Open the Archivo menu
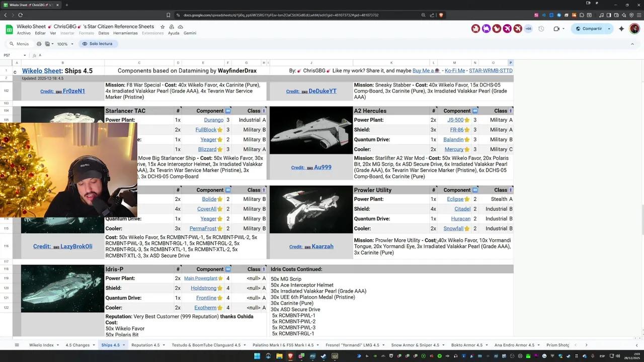644x362 pixels. pyautogui.click(x=24, y=33)
